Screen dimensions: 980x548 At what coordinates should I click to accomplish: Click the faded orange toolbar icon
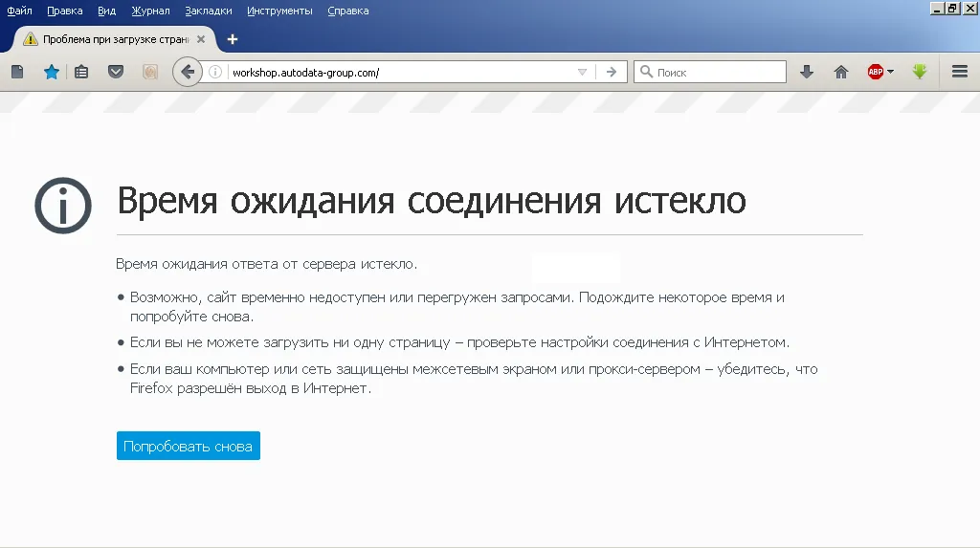click(150, 72)
